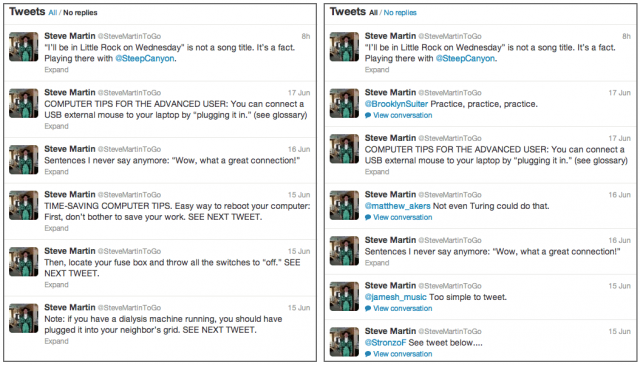The width and height of the screenshot is (640, 365).
Task: View conversation for 'Too simple to tweet'
Action: pyautogui.click(x=402, y=309)
